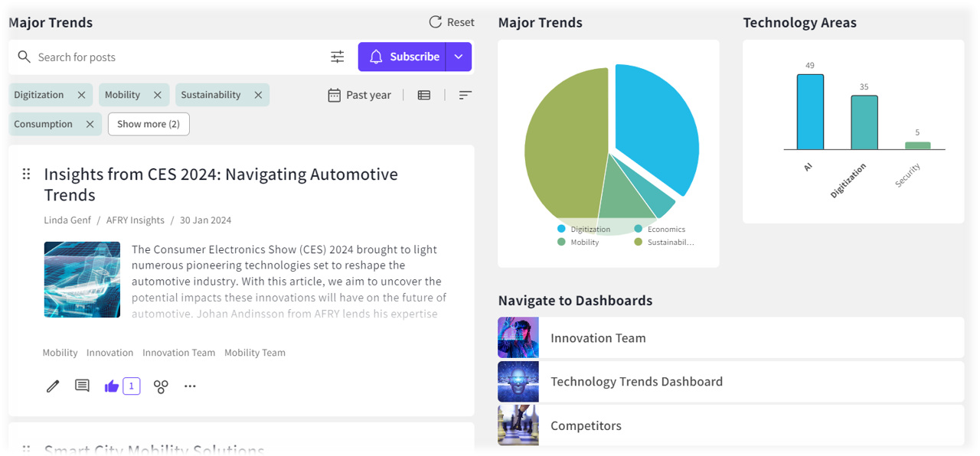The image size is (980, 456).
Task: Open the Subscribe dropdown arrow
Action: 459,57
